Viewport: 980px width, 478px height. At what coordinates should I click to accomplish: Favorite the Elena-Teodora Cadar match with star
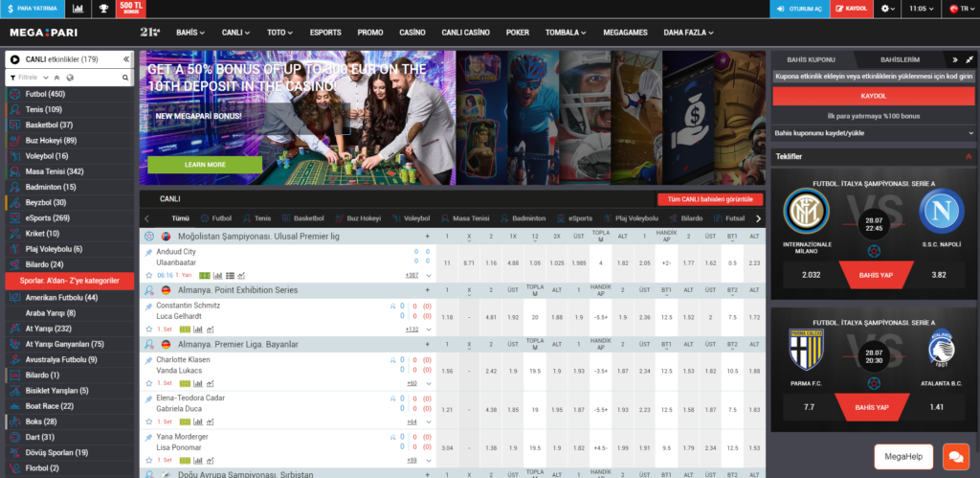coord(148,421)
